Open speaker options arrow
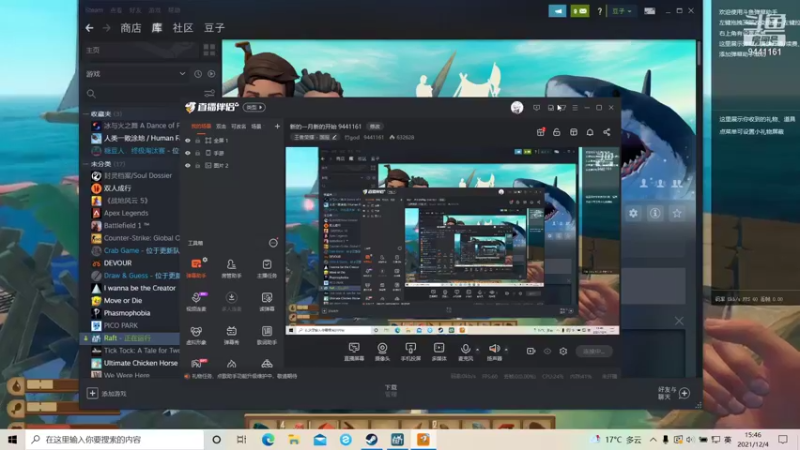Viewport: 800px width, 450px height. (x=506, y=350)
